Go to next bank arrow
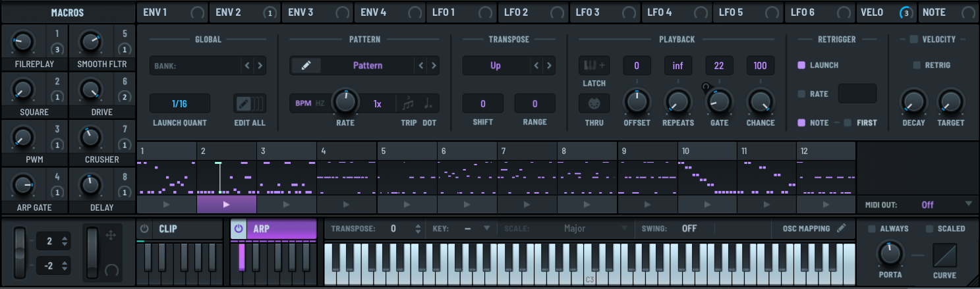 (x=260, y=65)
